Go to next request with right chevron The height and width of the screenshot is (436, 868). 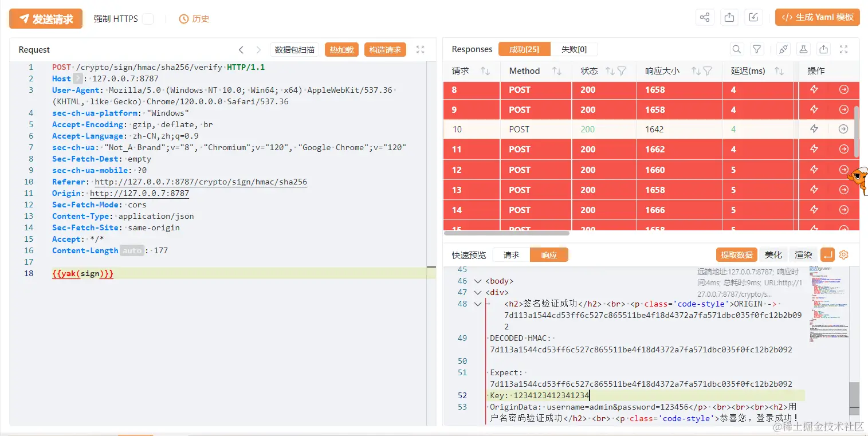(x=258, y=50)
